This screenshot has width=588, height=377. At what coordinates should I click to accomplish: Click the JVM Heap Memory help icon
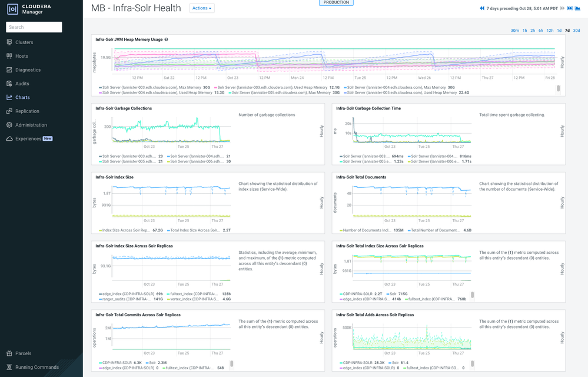tap(166, 39)
